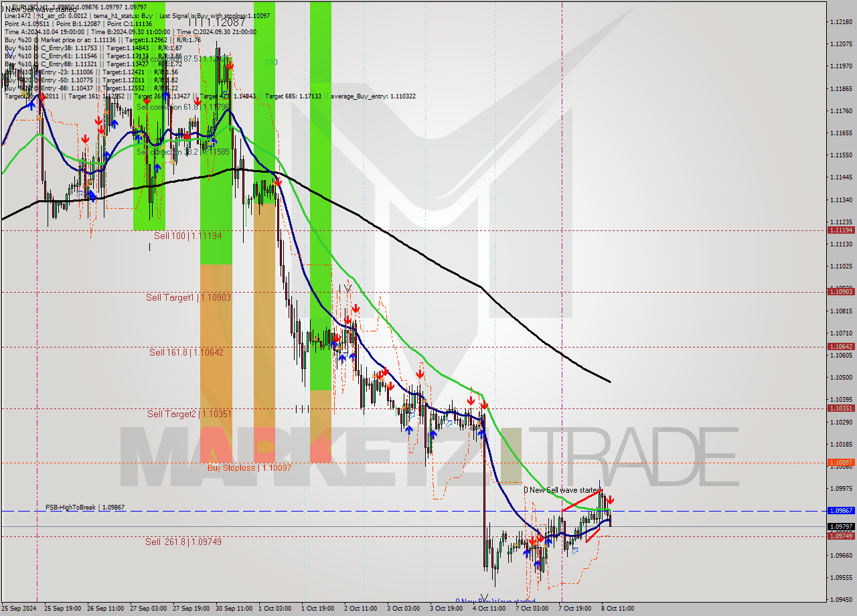Viewport: 857px width, 616px height.
Task: Select the '1 Oct 03:00' time label
Action: 275,609
